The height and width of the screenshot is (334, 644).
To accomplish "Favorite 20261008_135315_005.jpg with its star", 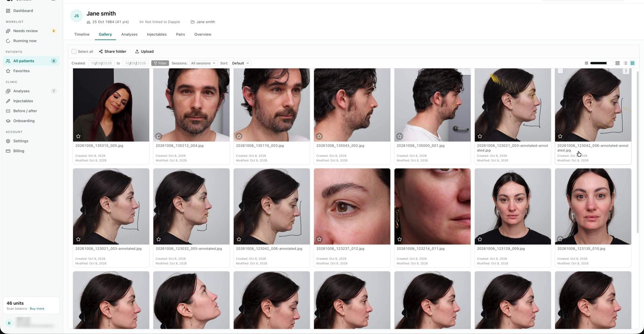I will click(x=78, y=136).
